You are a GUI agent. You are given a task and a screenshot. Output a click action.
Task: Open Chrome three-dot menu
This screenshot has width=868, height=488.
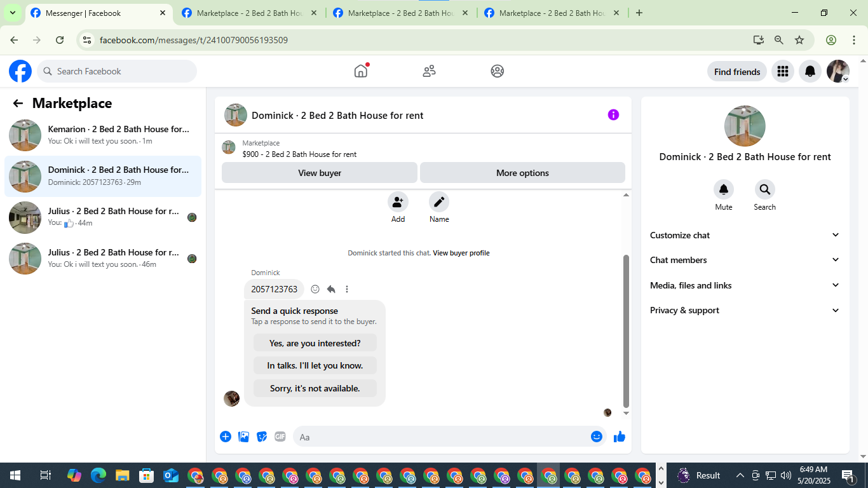(853, 40)
